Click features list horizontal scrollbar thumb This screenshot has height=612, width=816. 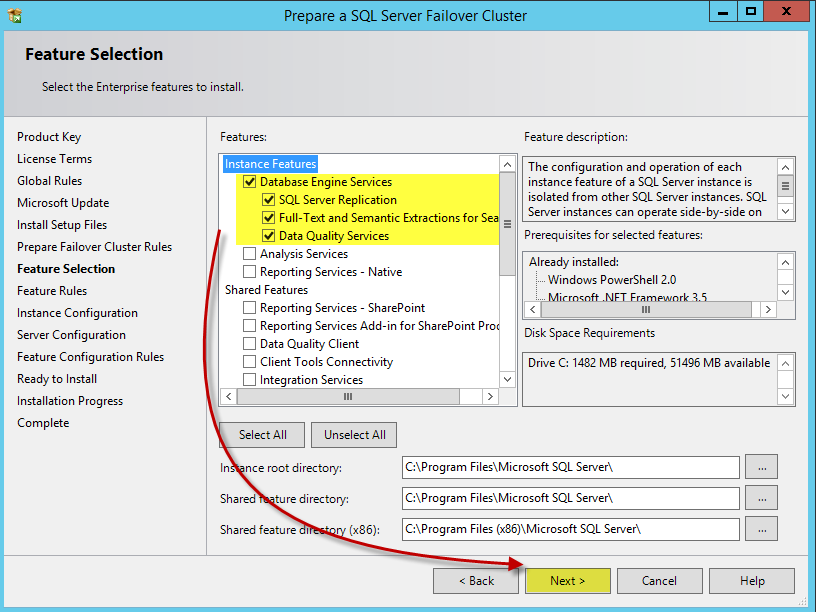348,397
